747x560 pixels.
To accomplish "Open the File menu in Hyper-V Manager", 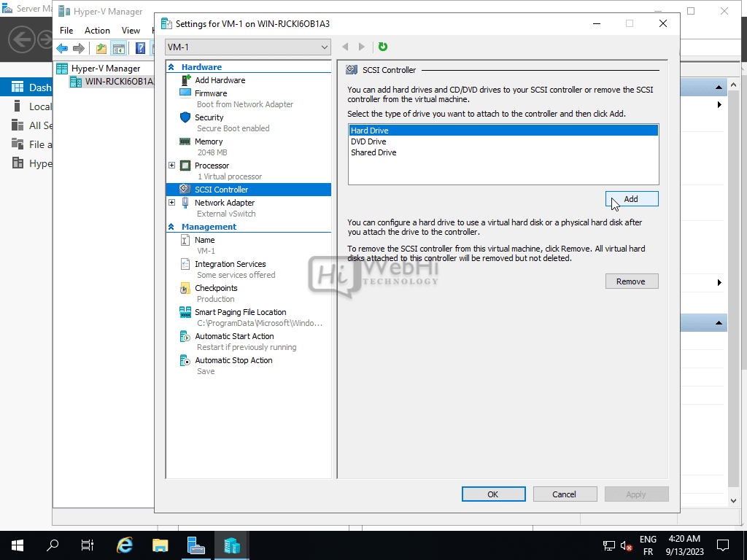I will 66,31.
